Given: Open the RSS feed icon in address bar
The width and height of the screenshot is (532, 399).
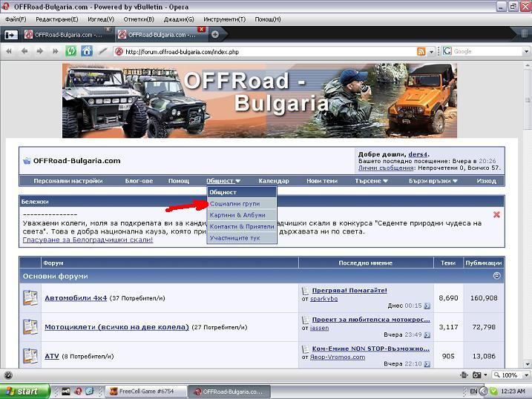Looking at the screenshot, I should [x=421, y=51].
